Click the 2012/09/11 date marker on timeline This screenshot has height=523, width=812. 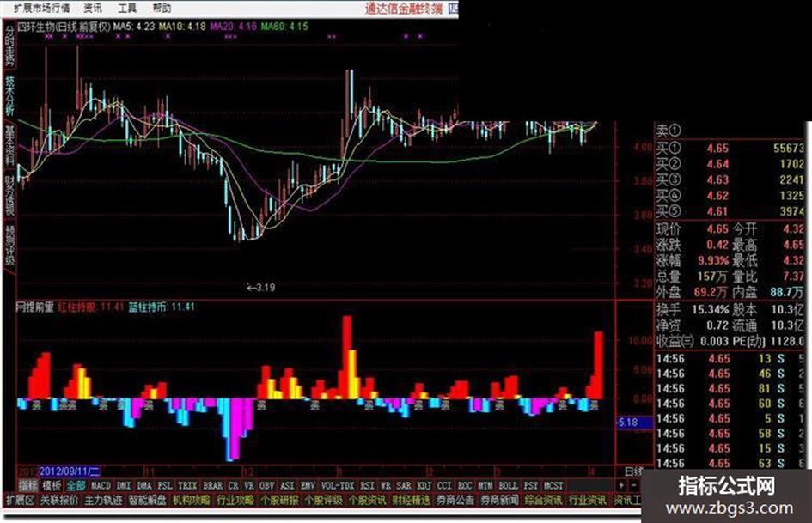click(70, 471)
